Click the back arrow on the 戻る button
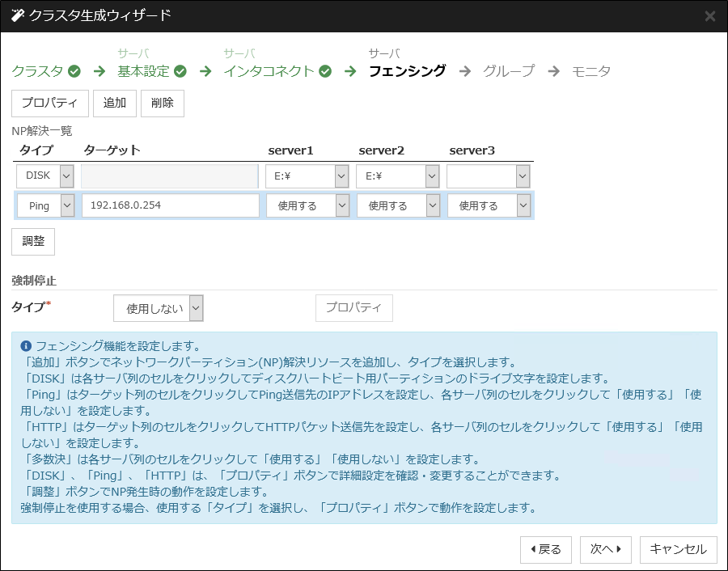728x571 pixels. tap(533, 549)
